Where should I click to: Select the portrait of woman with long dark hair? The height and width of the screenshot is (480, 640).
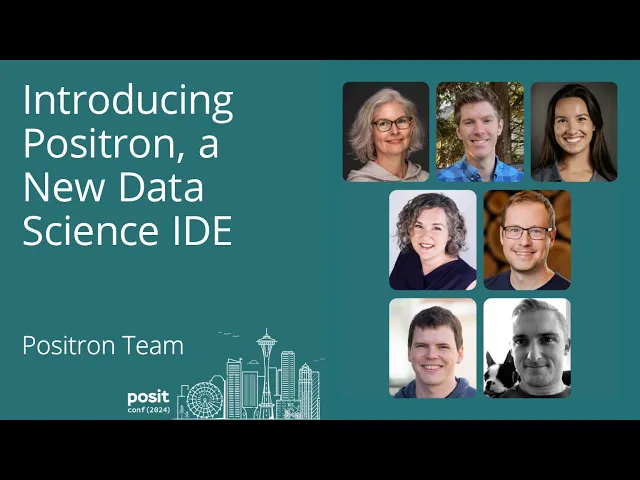click(574, 132)
